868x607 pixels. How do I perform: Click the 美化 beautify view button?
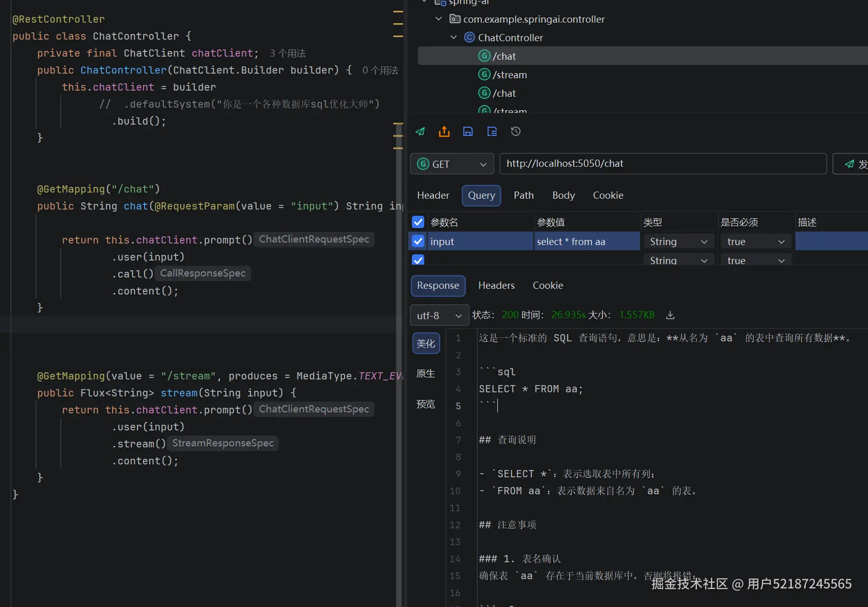(x=426, y=343)
